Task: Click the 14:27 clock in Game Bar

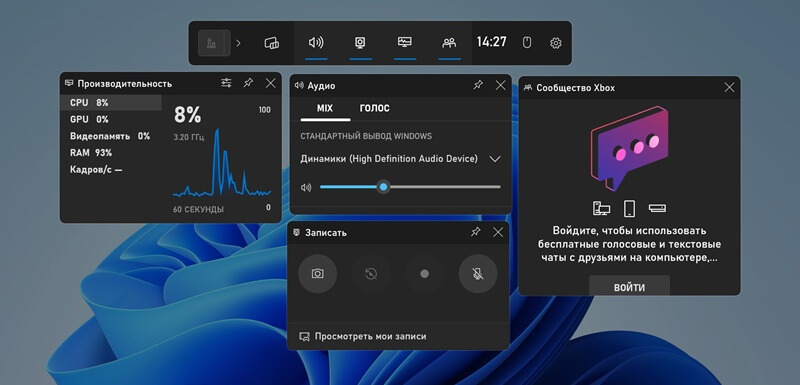Action: tap(491, 42)
